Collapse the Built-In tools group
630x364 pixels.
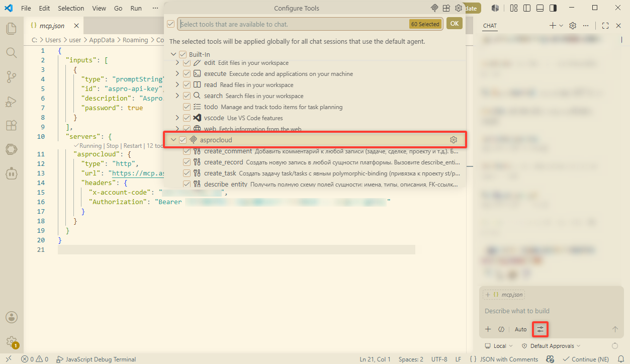(173, 54)
